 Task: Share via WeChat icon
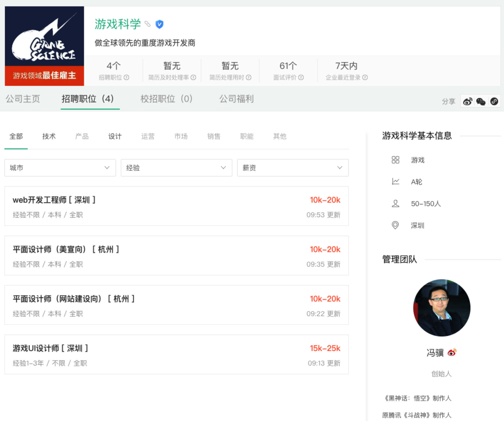pos(481,101)
